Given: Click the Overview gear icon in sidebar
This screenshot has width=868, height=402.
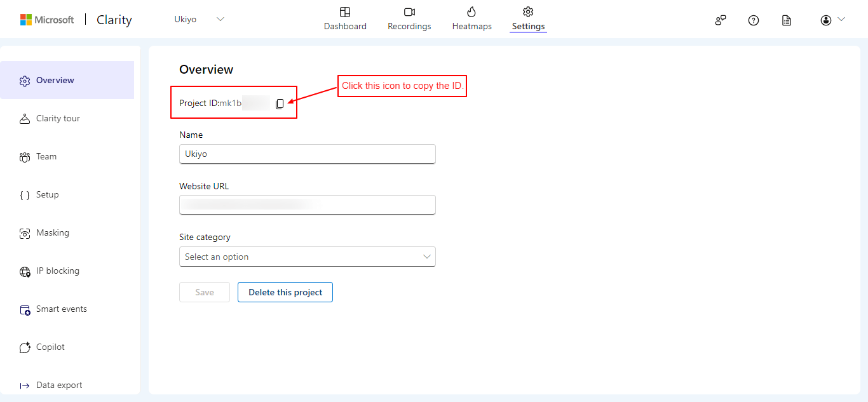Looking at the screenshot, I should point(25,81).
